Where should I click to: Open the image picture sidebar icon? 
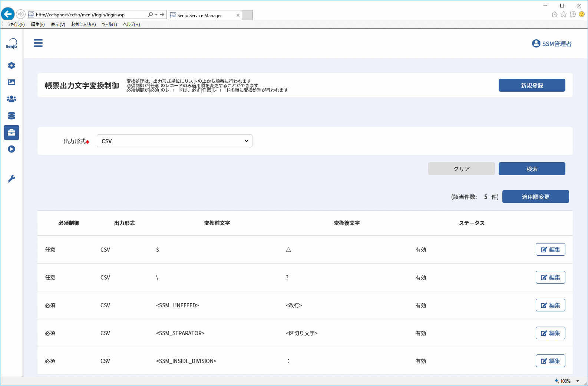pyautogui.click(x=11, y=82)
